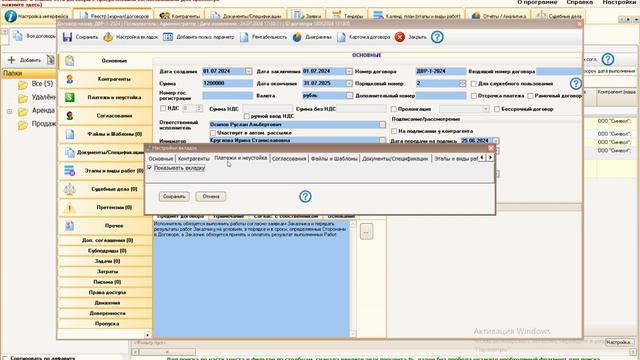Switch to Файлы и Шаблоны tab in dialog
This screenshot has width=640, height=360.
point(334,159)
